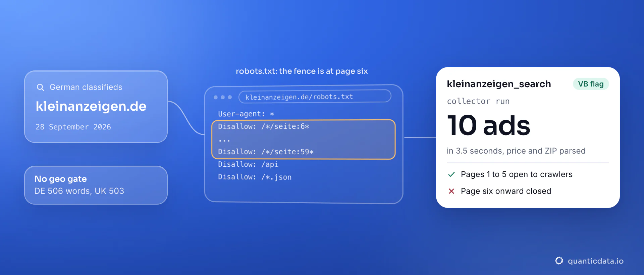This screenshot has height=275, width=644.
Task: Select the text DE 506 words, UK 503
Action: click(79, 191)
